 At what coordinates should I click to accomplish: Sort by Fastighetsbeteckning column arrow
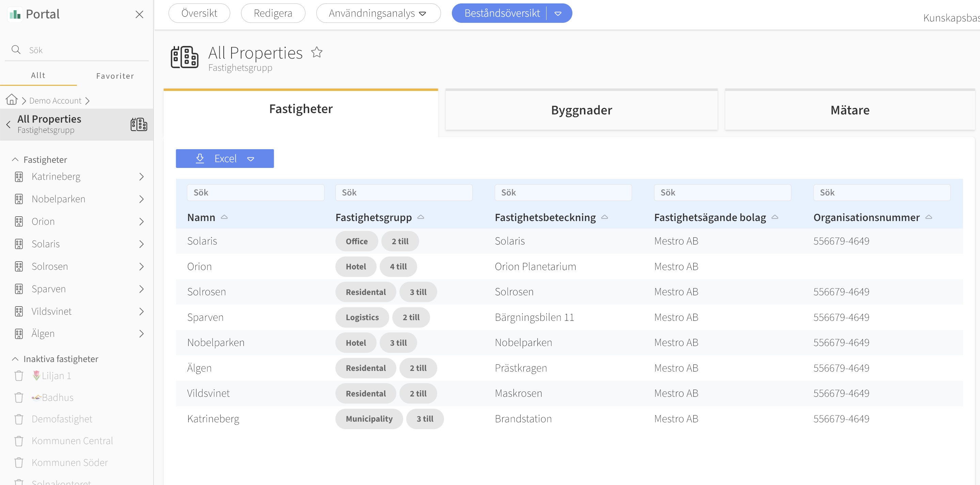pos(604,217)
